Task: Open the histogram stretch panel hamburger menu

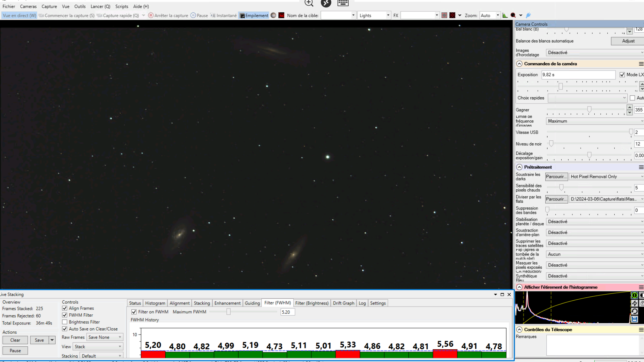Action: 641,287
